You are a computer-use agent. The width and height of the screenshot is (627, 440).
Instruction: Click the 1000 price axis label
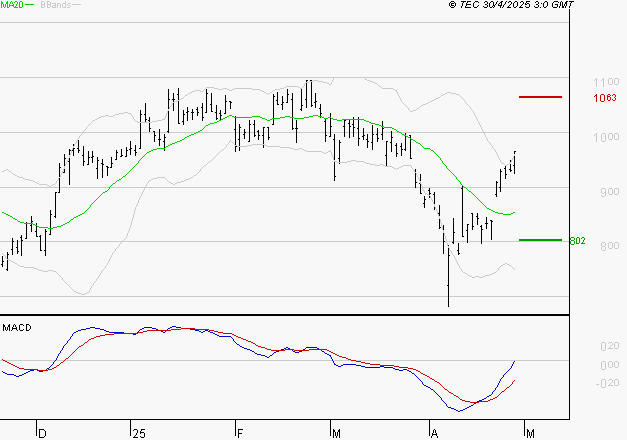coord(606,137)
